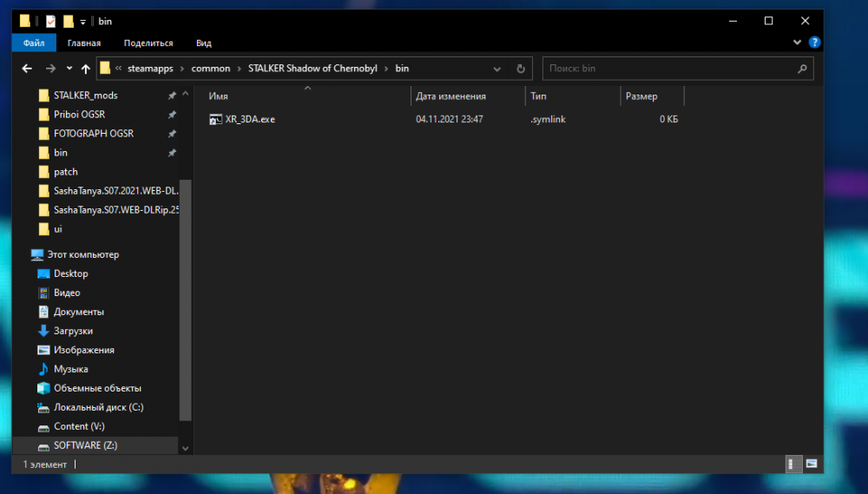Image resolution: width=868 pixels, height=494 pixels.
Task: Refresh the bin folder view
Action: click(x=520, y=69)
